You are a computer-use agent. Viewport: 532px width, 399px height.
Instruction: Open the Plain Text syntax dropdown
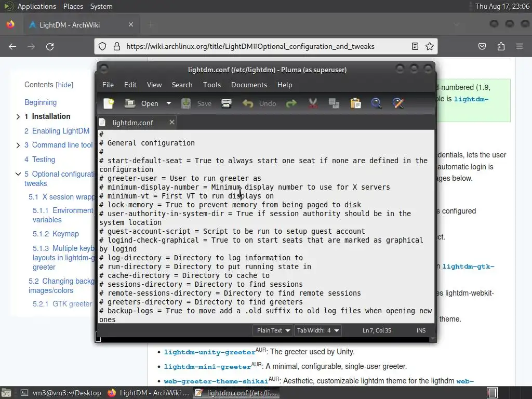coord(272,330)
